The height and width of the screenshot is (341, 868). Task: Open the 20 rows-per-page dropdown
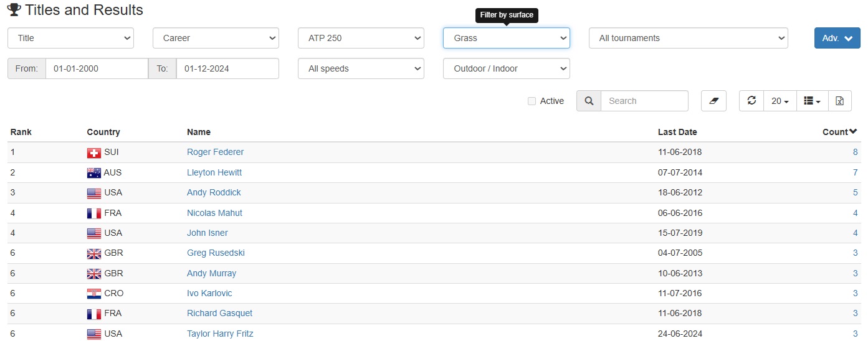tap(780, 101)
